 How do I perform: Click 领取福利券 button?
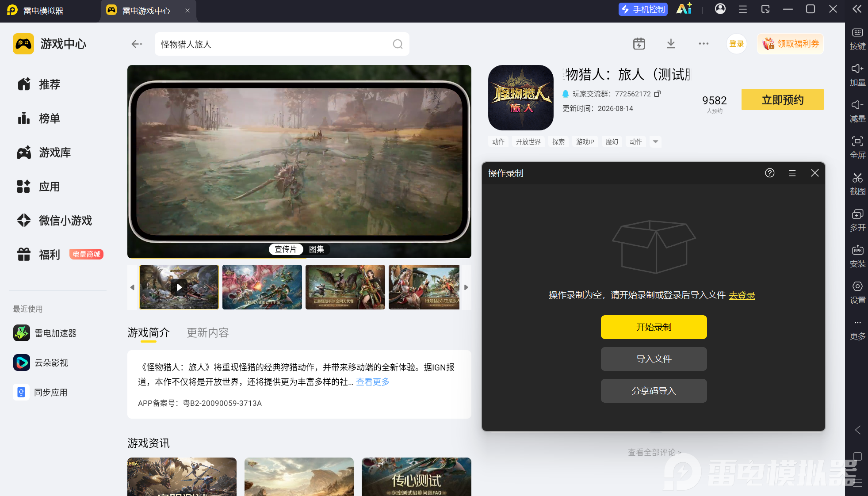pos(791,44)
